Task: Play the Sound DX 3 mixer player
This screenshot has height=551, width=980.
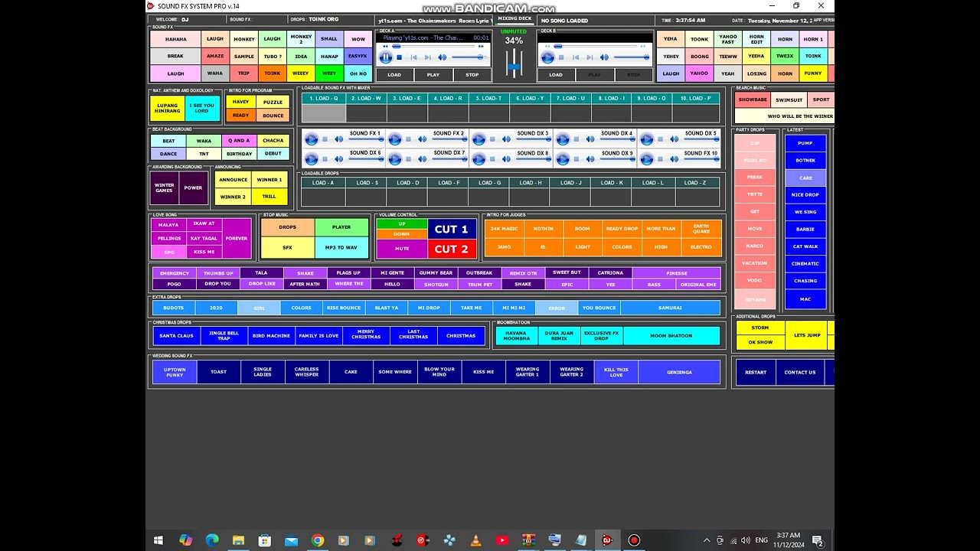Action: tap(479, 139)
